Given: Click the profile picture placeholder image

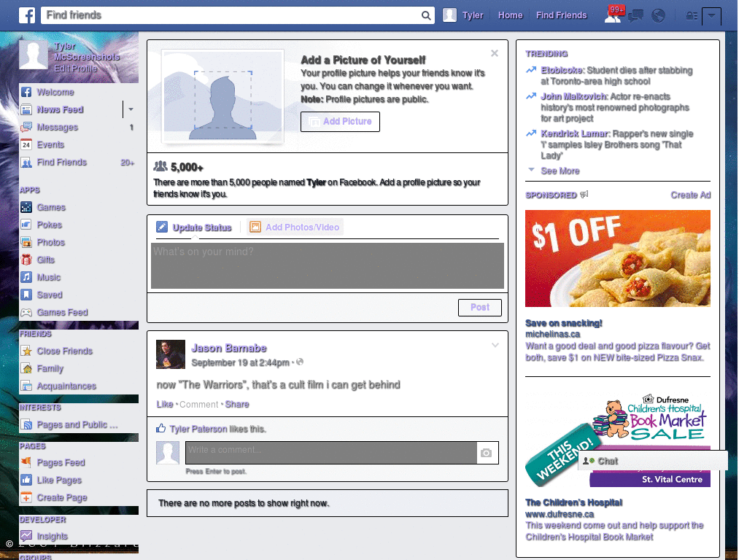Looking at the screenshot, I should coord(223,96).
